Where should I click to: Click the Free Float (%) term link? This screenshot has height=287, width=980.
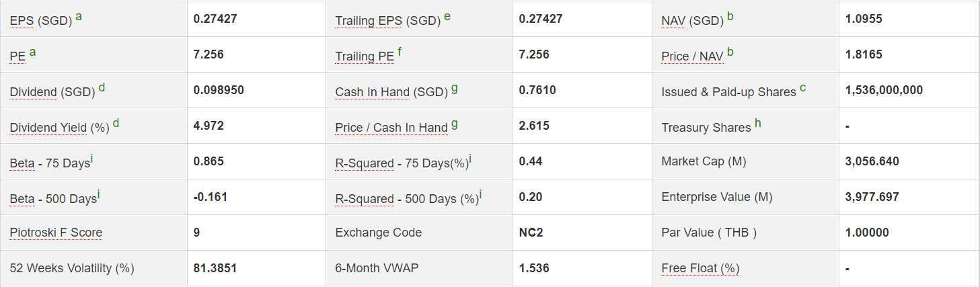[700, 268]
